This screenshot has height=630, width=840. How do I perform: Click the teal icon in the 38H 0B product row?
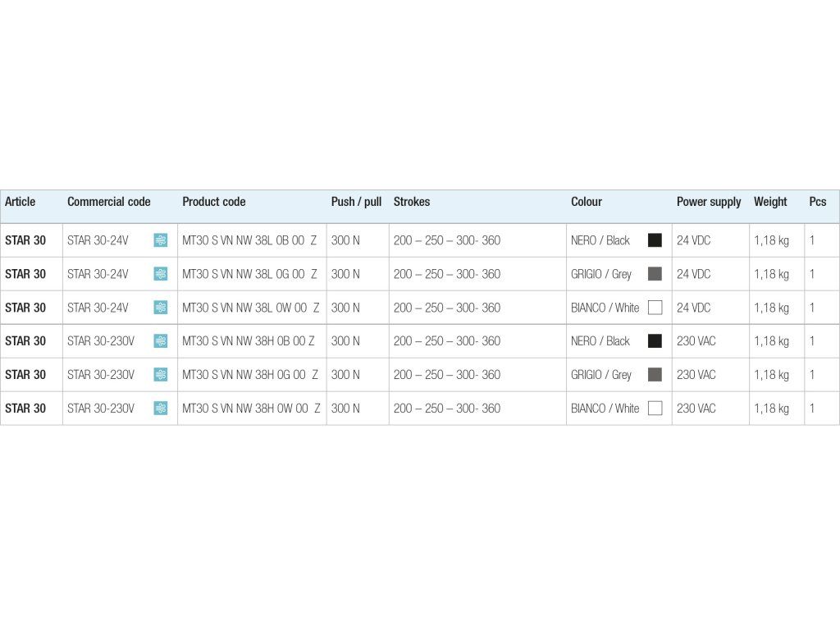[161, 341]
